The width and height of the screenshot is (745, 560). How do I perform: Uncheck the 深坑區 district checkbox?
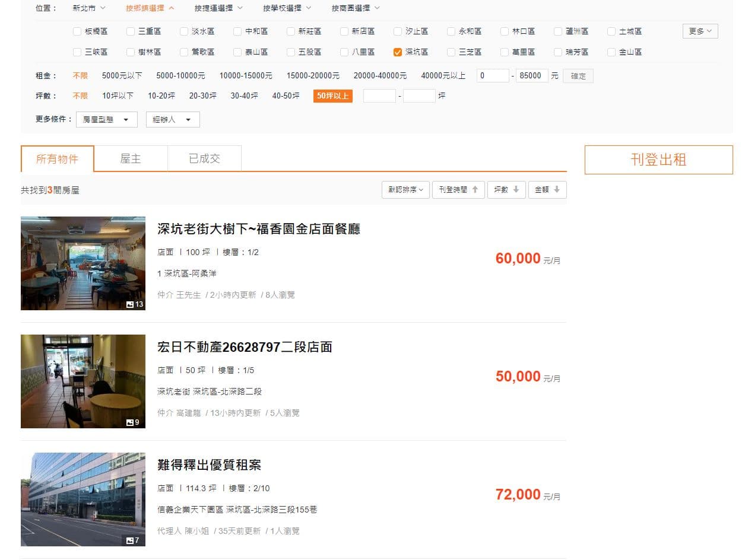(398, 52)
